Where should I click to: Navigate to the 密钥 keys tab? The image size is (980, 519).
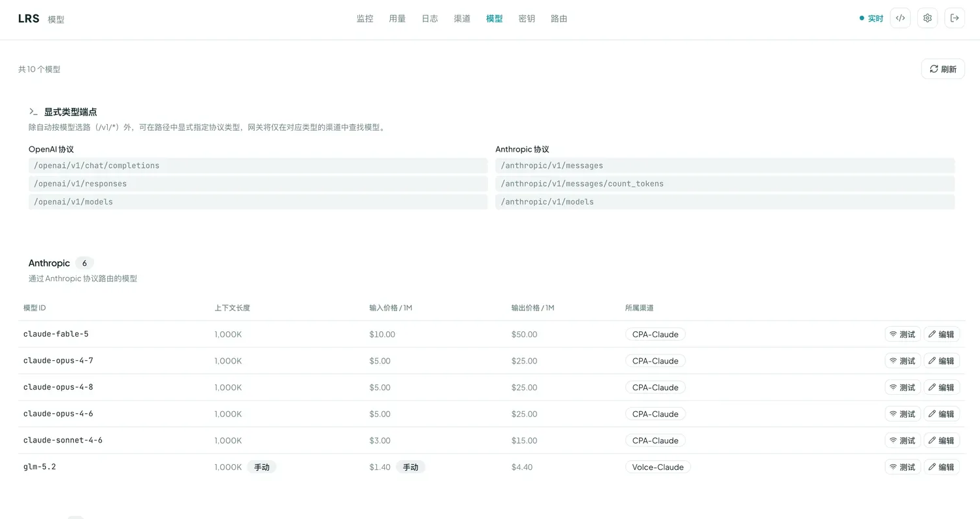527,18
